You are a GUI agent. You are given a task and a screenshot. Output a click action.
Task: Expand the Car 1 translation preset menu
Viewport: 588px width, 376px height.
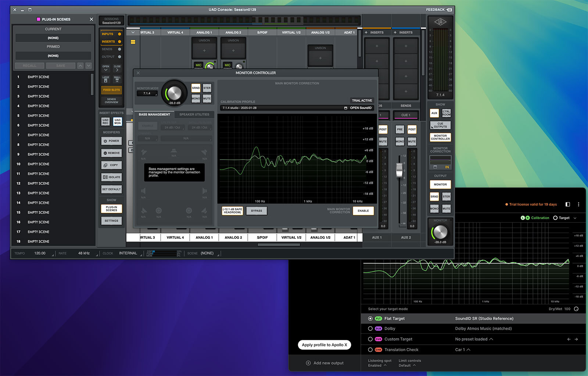pyautogui.click(x=463, y=350)
